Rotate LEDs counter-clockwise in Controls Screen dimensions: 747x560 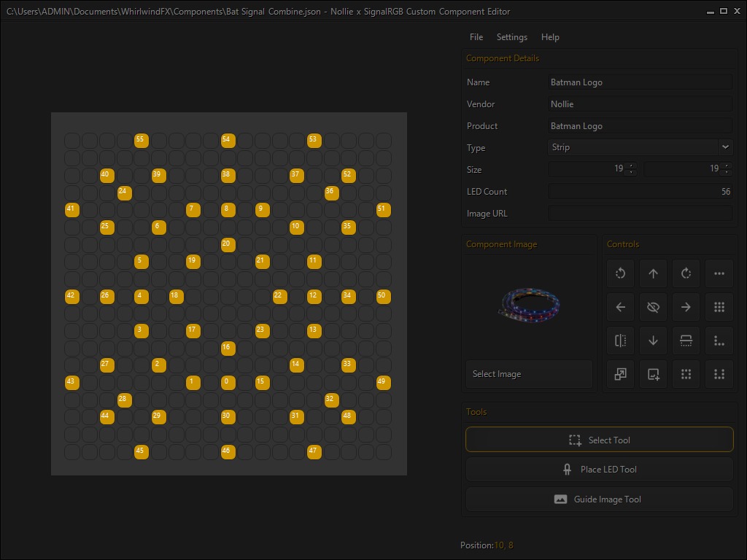click(620, 273)
